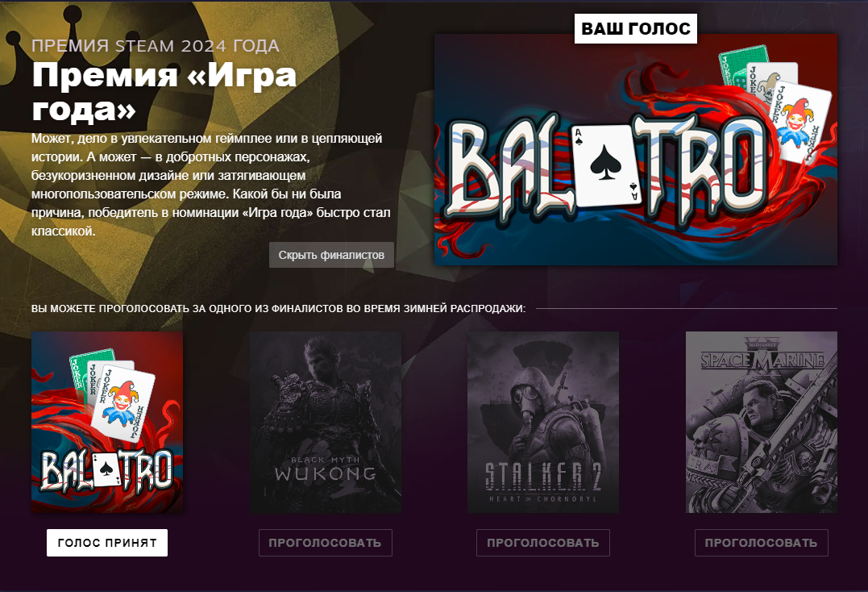Click the ВАШ ГОЛОС label
Screen dimensions: 868x592
[x=636, y=29]
